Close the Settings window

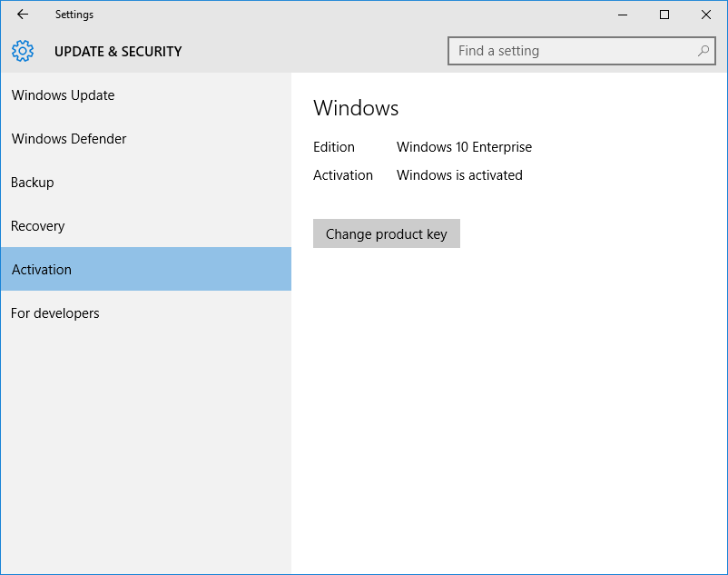[x=706, y=15]
